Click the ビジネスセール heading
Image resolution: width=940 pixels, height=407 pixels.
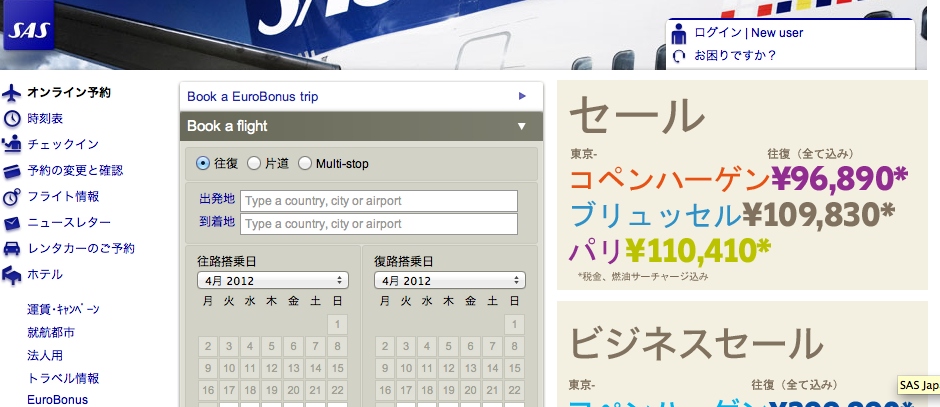(696, 345)
